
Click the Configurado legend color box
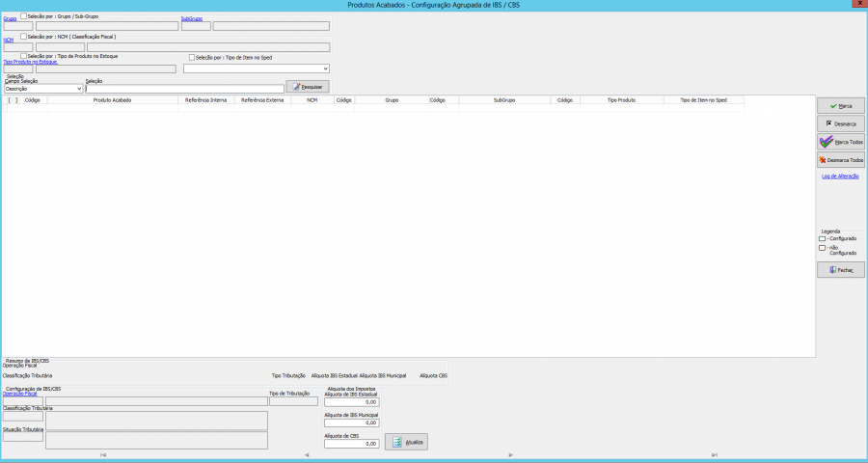click(822, 238)
